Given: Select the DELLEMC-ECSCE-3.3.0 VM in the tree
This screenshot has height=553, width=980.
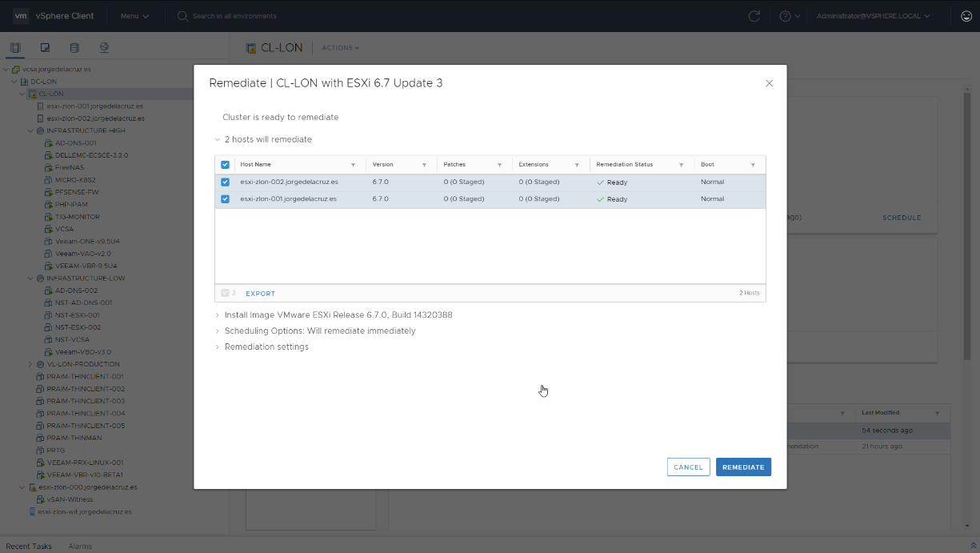Looking at the screenshot, I should pos(91,155).
